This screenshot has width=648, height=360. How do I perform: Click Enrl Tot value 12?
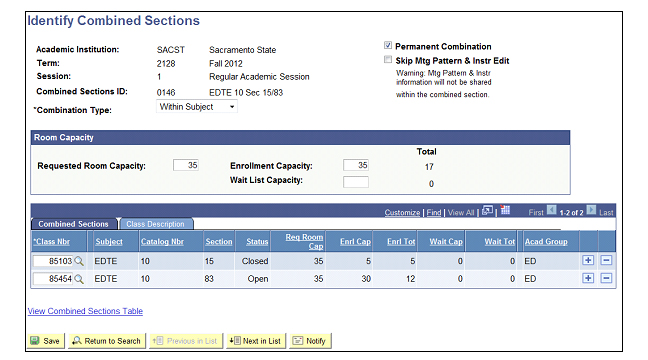(x=410, y=279)
